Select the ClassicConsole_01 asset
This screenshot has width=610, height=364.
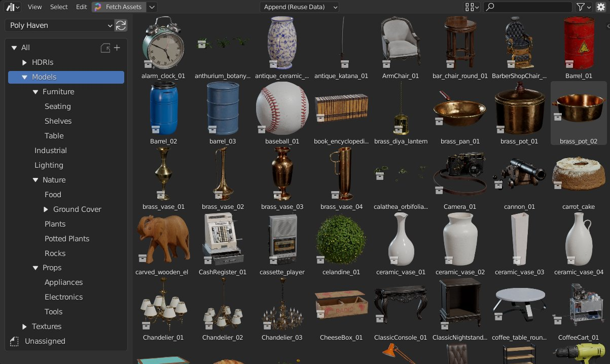[401, 305]
